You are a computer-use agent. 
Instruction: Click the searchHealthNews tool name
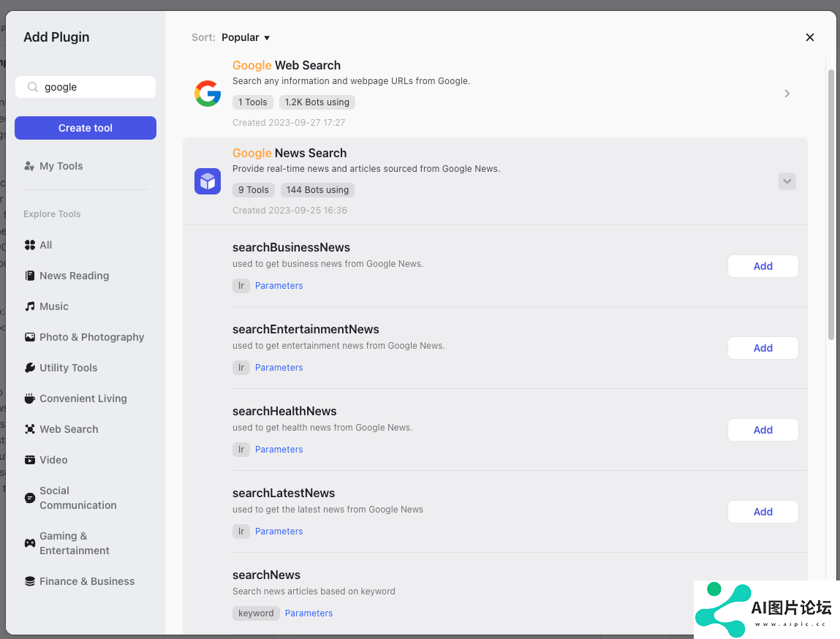click(284, 412)
